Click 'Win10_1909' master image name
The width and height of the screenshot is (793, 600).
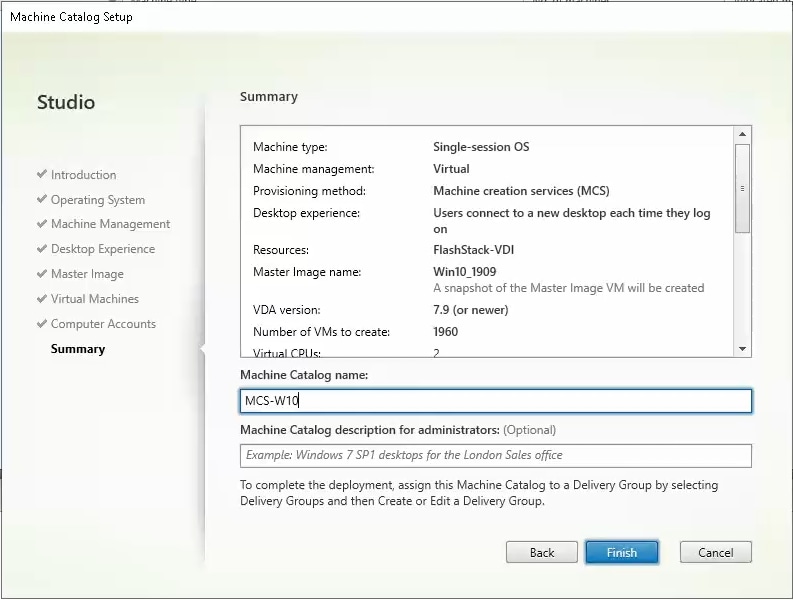click(464, 272)
